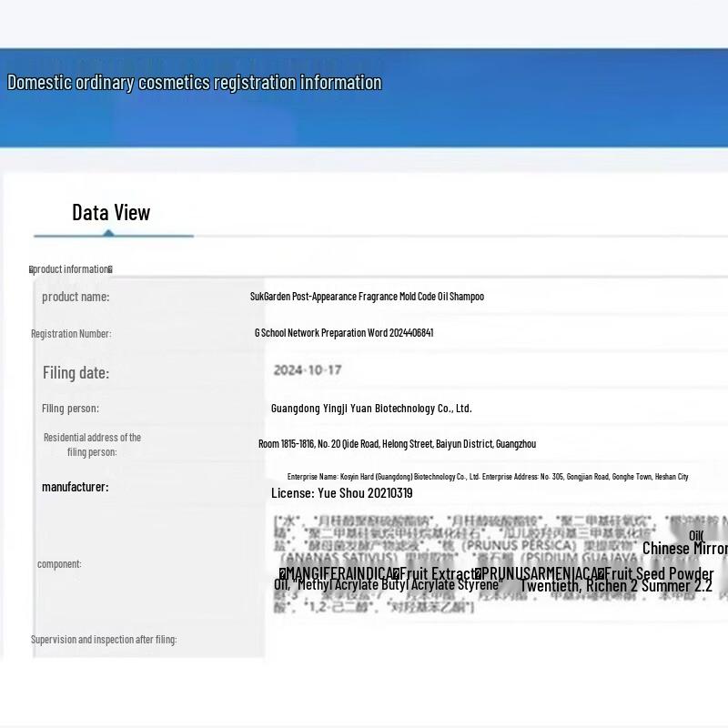Click the Filing person label
Viewport: 728px width, 728px height.
click(x=70, y=409)
